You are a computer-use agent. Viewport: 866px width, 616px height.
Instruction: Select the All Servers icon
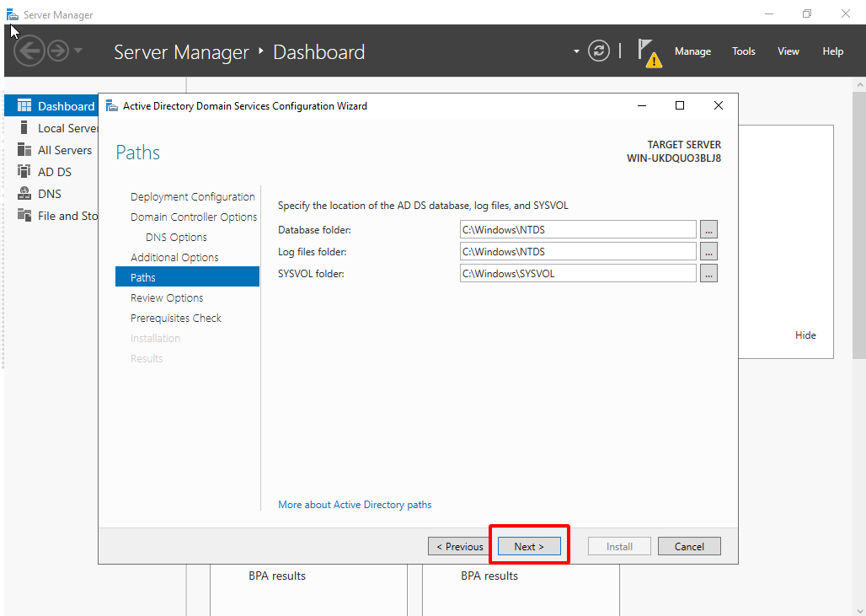click(x=24, y=150)
